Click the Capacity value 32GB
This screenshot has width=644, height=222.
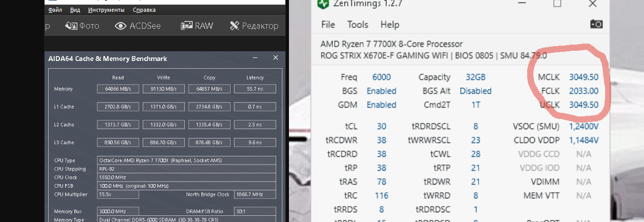(x=476, y=77)
